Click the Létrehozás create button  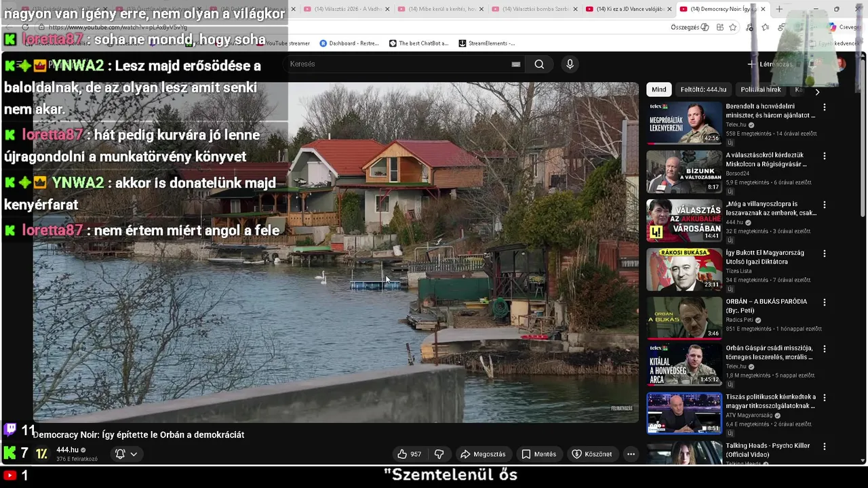770,64
